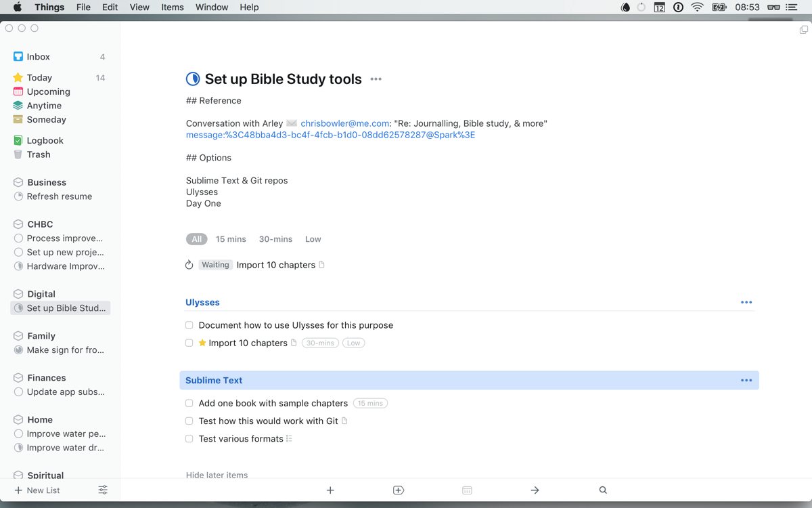Add a new heading from bottom toolbar

click(x=399, y=490)
